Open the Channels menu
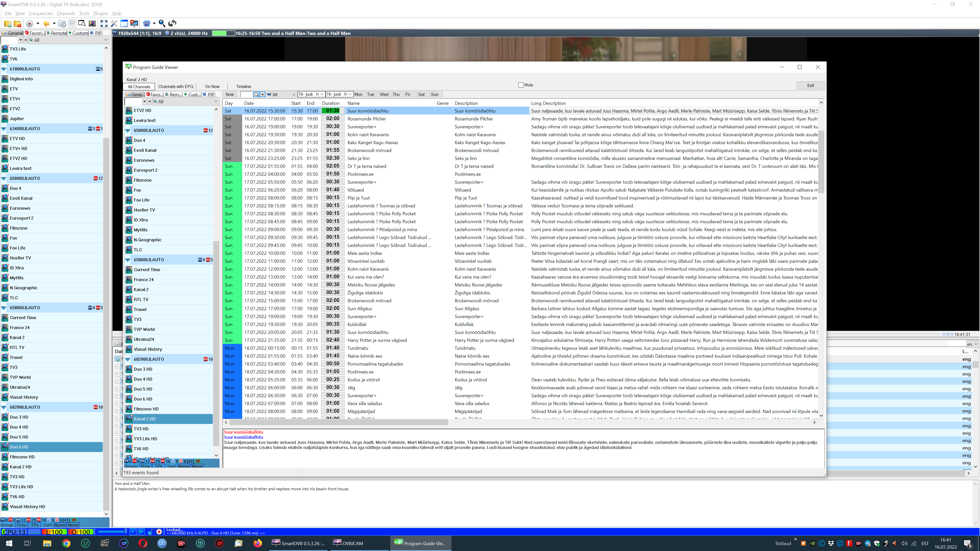Image resolution: width=980 pixels, height=551 pixels. pos(65,13)
